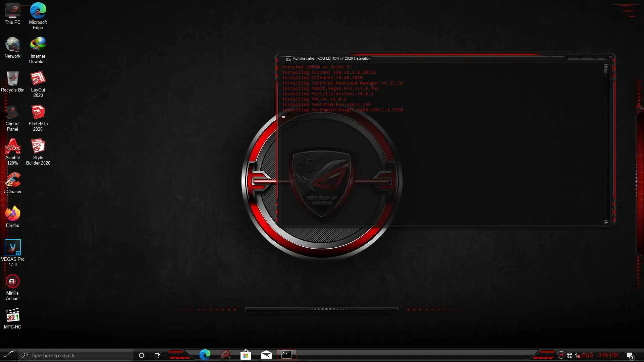
Task: Open the Internet Download Manager shortcut
Action: click(x=38, y=45)
